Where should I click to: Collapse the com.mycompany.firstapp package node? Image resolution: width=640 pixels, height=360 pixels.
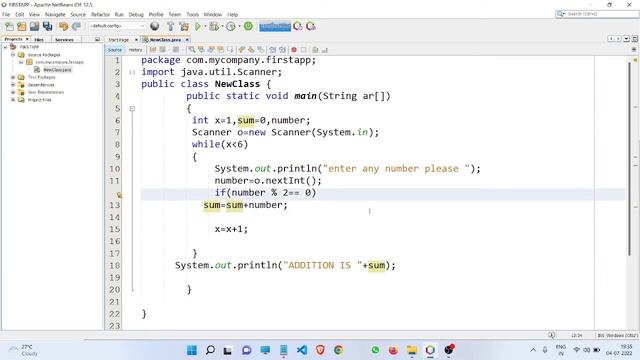click(x=21, y=62)
